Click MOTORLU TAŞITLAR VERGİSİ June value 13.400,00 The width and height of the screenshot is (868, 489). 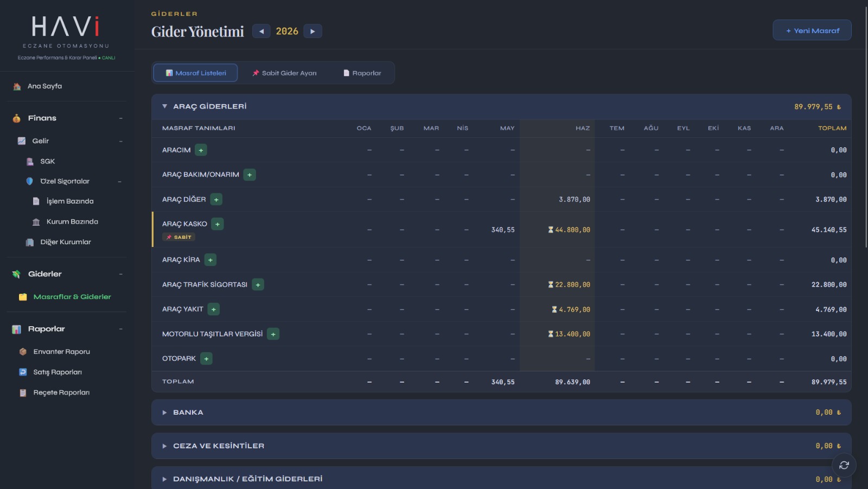572,334
